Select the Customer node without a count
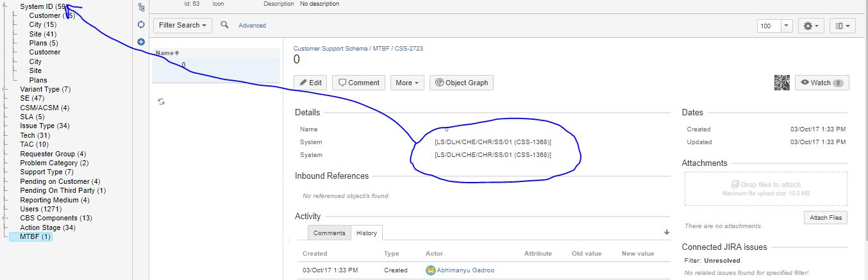This screenshot has width=868, height=280. click(45, 52)
